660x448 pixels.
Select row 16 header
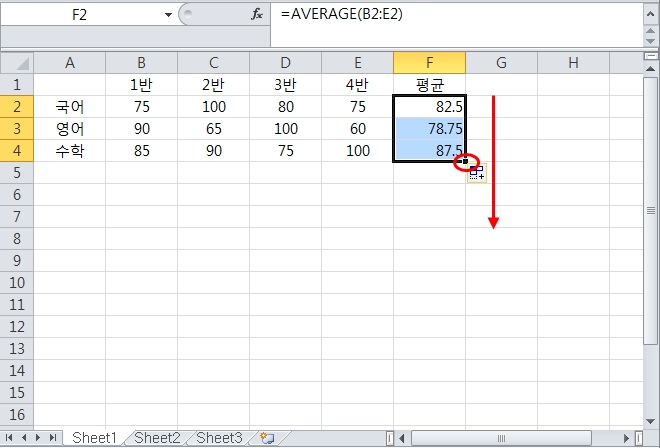[x=17, y=415]
